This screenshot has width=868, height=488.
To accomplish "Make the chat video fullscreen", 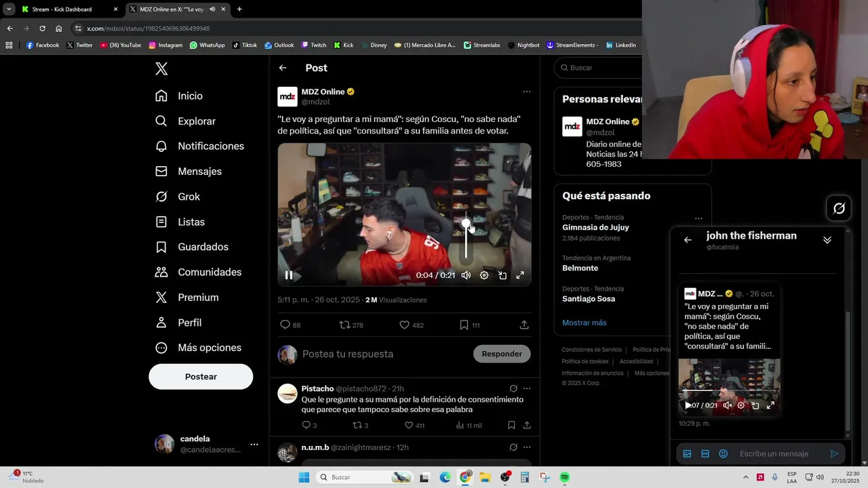I will (x=770, y=405).
